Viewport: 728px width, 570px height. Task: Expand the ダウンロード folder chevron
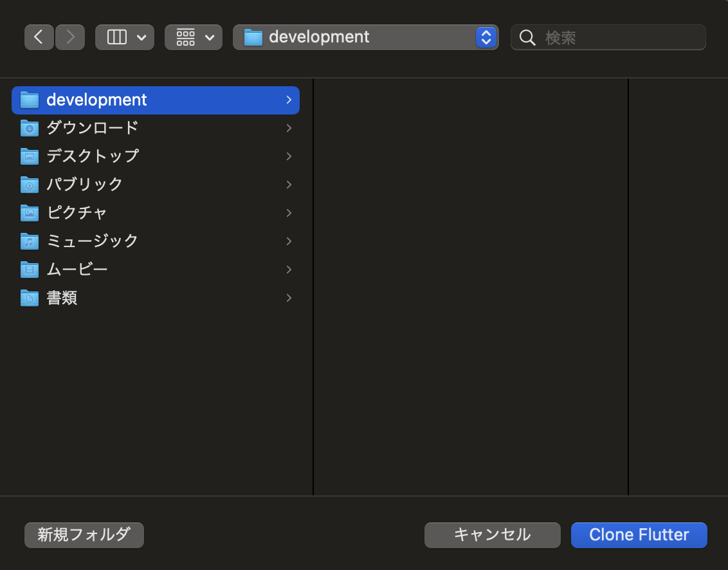coord(289,128)
